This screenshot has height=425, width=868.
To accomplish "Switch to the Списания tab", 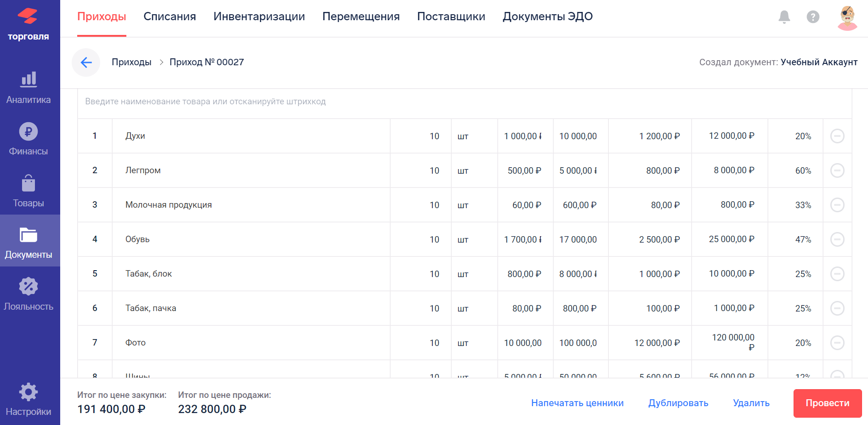I will click(170, 17).
